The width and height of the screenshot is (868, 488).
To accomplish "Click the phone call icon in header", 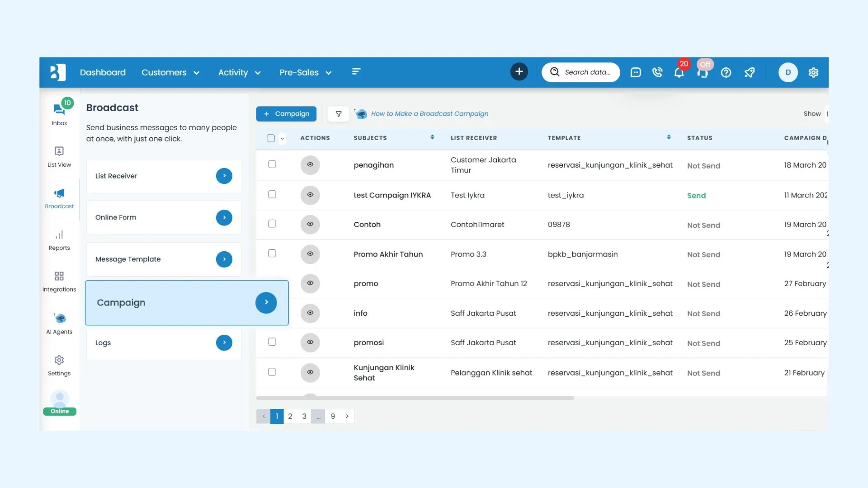I will pos(657,72).
